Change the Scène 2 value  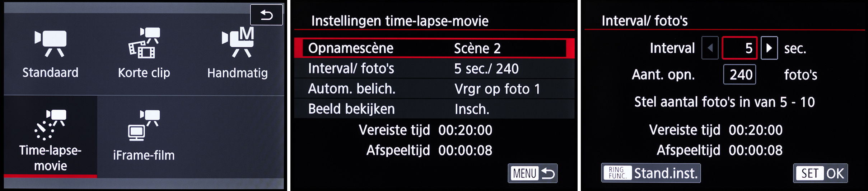point(477,48)
